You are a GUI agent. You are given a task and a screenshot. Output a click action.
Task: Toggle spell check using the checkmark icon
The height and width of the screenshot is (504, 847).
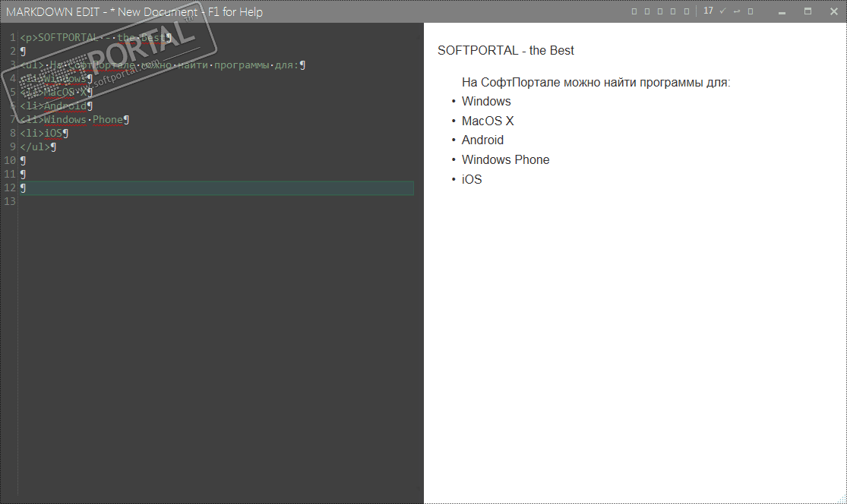(722, 11)
